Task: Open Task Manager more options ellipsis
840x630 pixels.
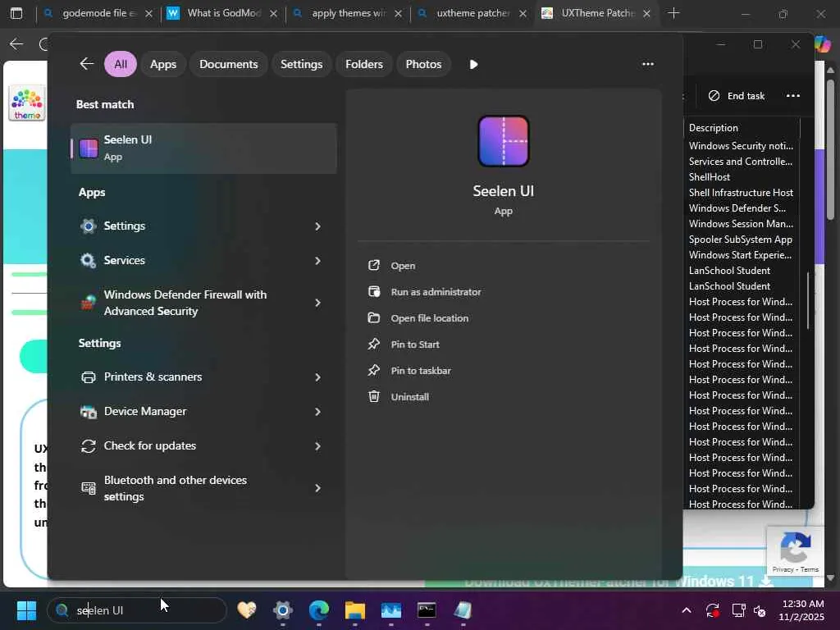Action: pyautogui.click(x=793, y=96)
